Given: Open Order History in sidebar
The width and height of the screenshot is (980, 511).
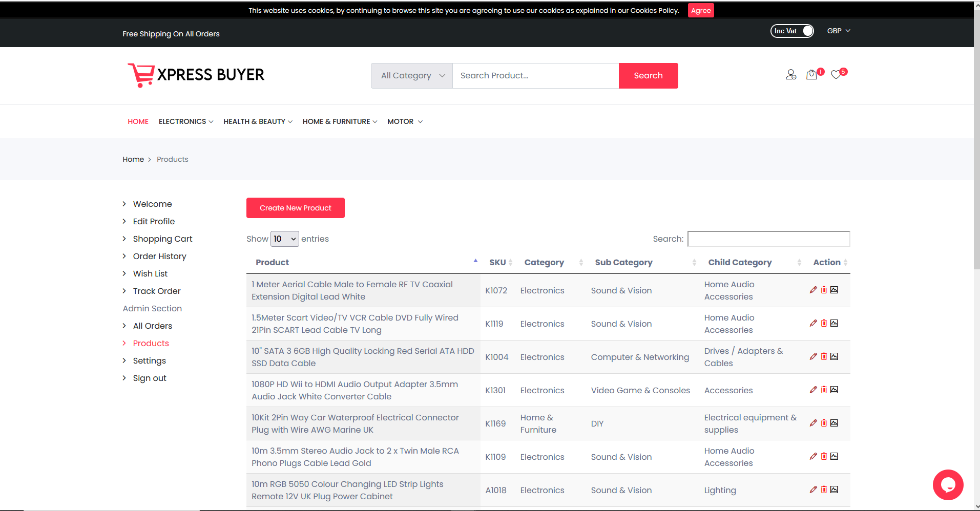Looking at the screenshot, I should [x=159, y=257].
